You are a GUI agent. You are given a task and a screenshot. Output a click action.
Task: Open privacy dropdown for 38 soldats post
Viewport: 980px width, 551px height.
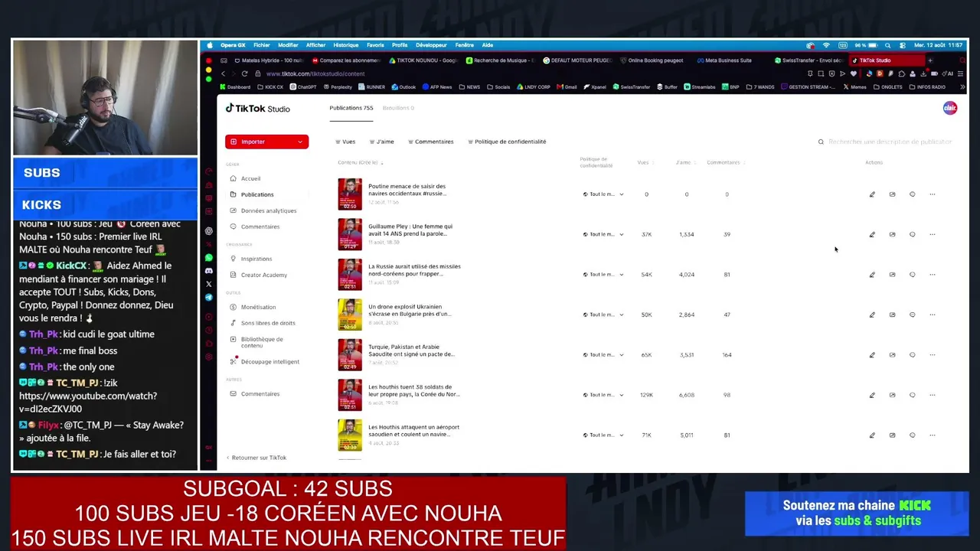point(603,395)
